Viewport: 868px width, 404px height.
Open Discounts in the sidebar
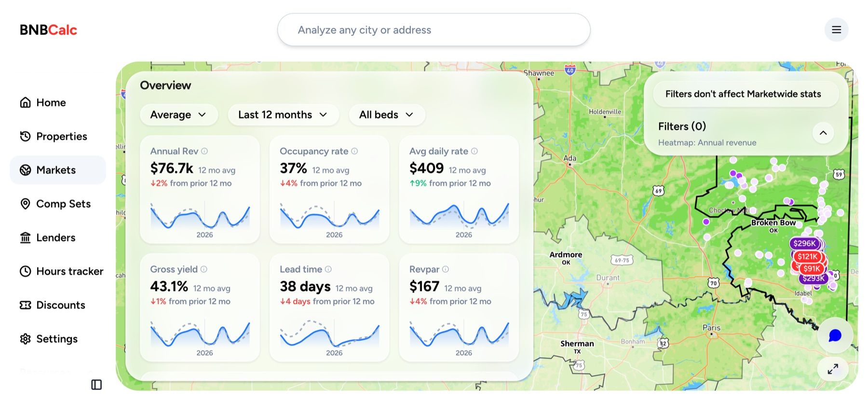pyautogui.click(x=58, y=305)
